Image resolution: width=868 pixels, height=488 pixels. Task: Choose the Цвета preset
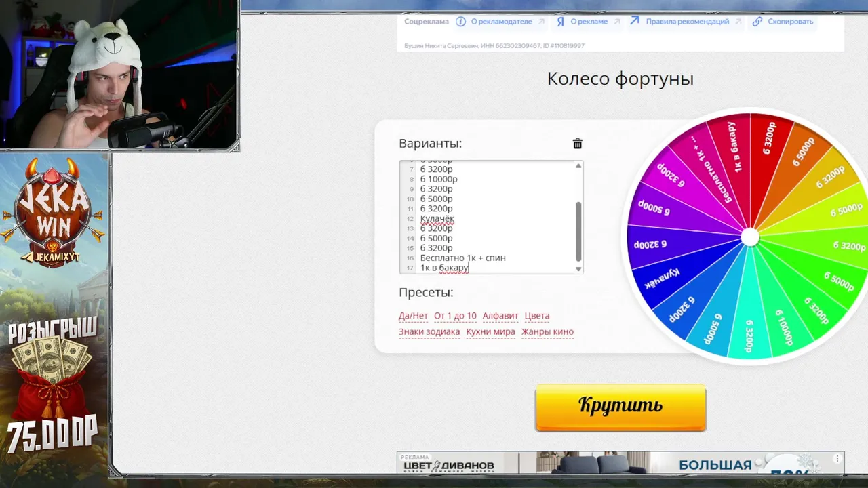click(x=537, y=316)
